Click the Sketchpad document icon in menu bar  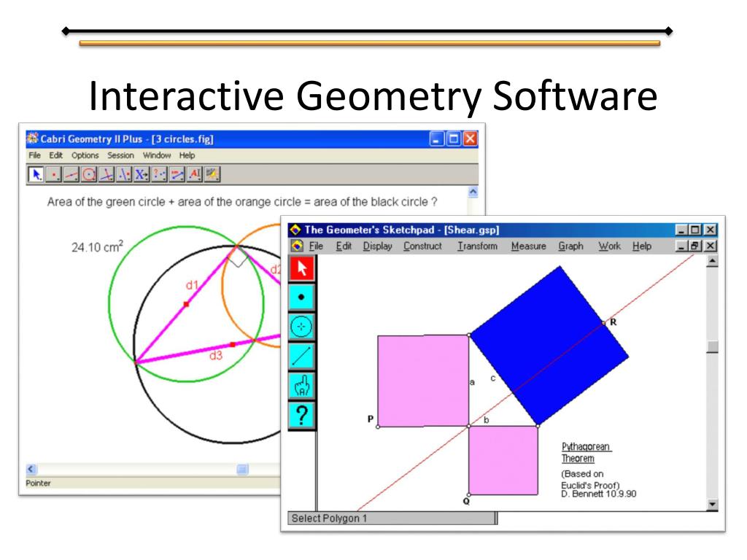298,246
